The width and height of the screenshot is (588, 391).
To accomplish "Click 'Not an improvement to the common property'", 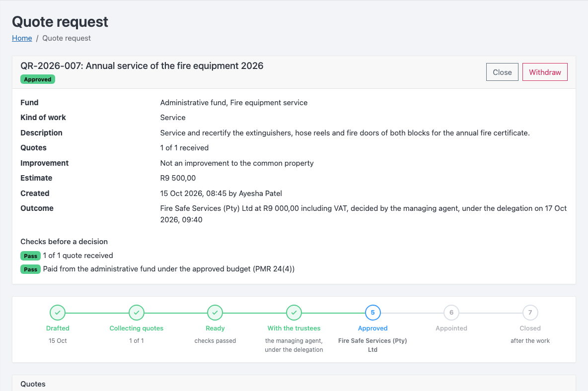I will point(236,163).
